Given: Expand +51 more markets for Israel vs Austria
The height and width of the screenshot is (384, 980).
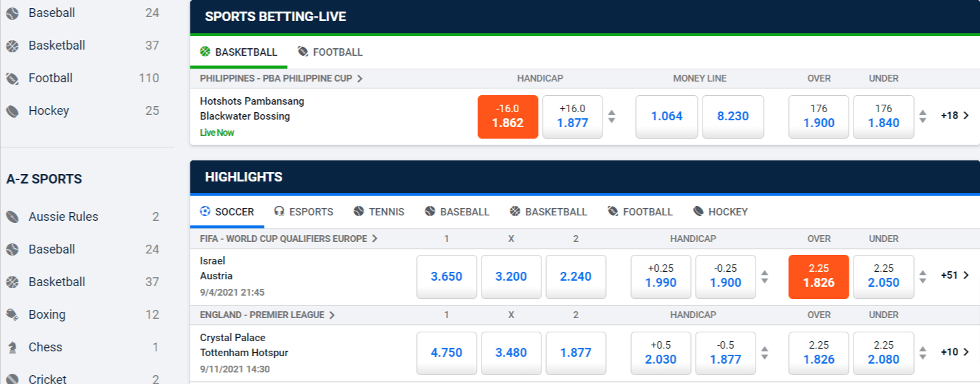Looking at the screenshot, I should click(955, 275).
